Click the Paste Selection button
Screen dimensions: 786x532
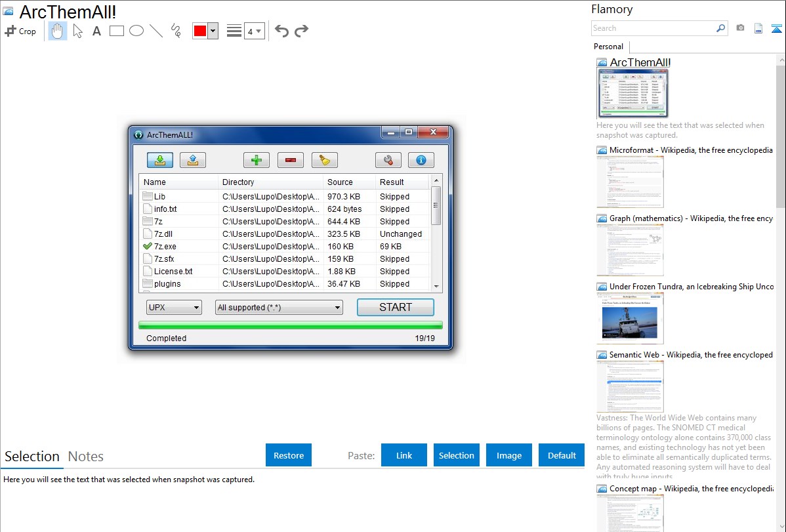pos(456,455)
